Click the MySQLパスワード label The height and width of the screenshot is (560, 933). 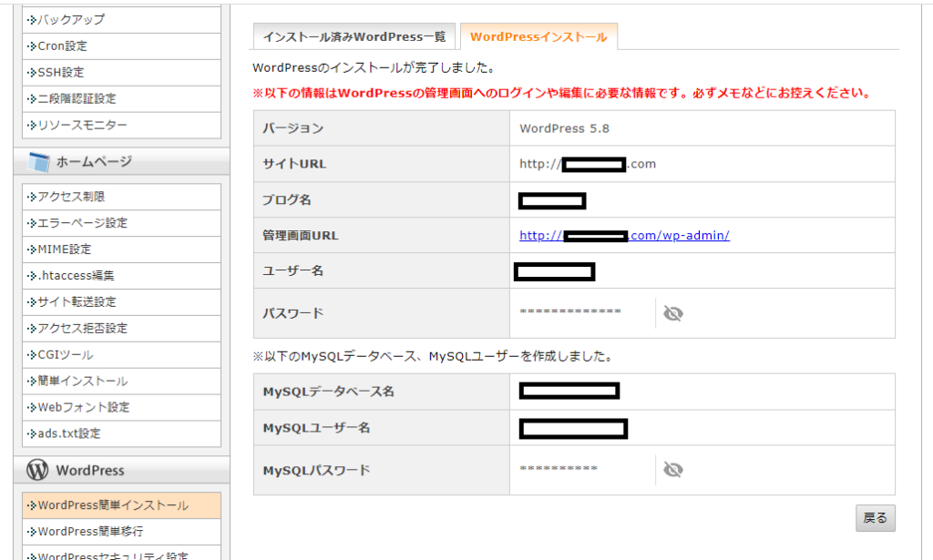point(316,470)
